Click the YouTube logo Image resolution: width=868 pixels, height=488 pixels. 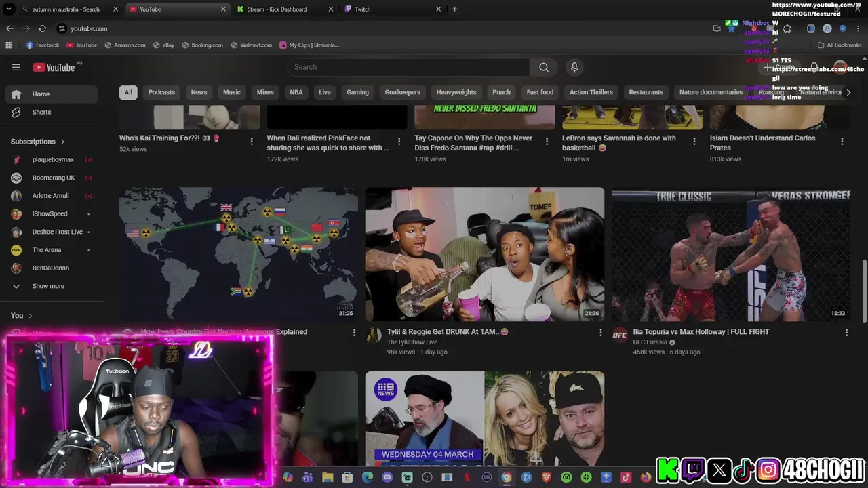[x=54, y=67]
